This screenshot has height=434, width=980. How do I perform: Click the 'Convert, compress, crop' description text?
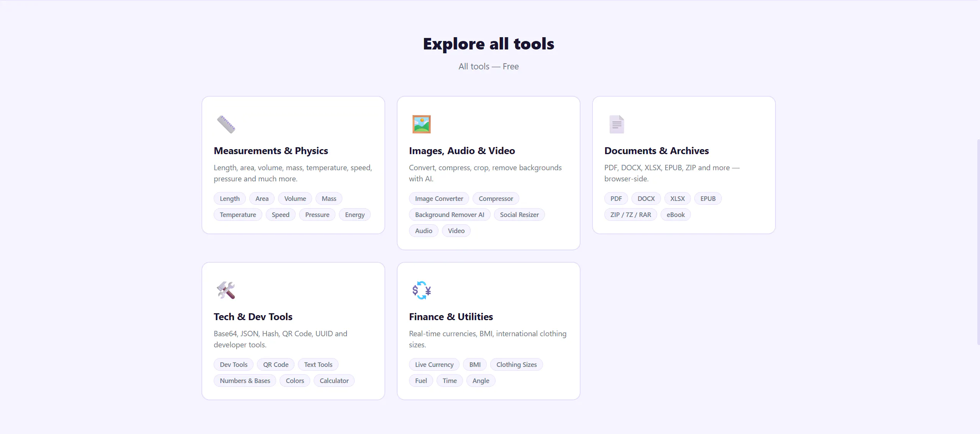(x=485, y=173)
